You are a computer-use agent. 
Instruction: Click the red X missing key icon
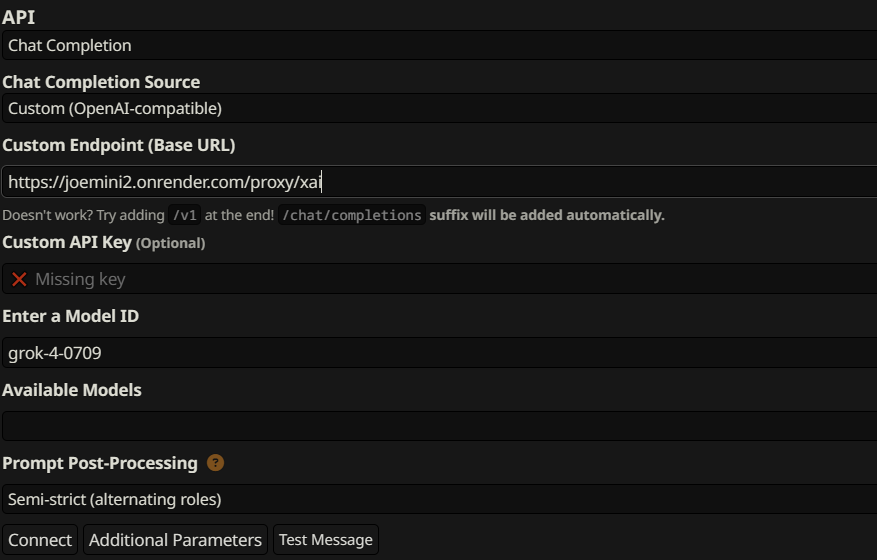pyautogui.click(x=19, y=279)
